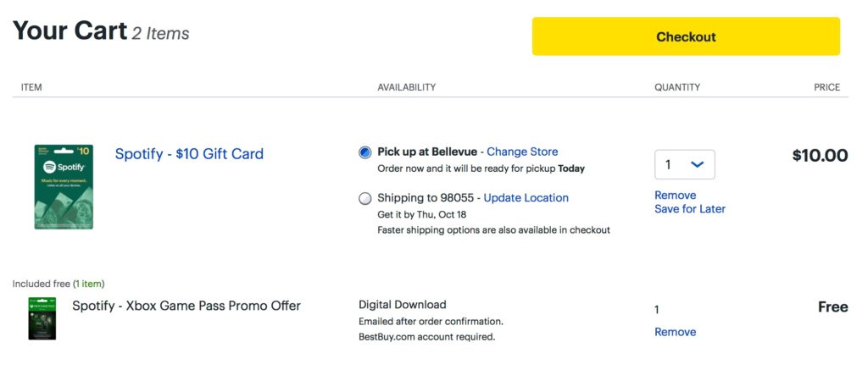Click the '2 Items' cart count text
This screenshot has height=370, width=868.
pos(160,34)
